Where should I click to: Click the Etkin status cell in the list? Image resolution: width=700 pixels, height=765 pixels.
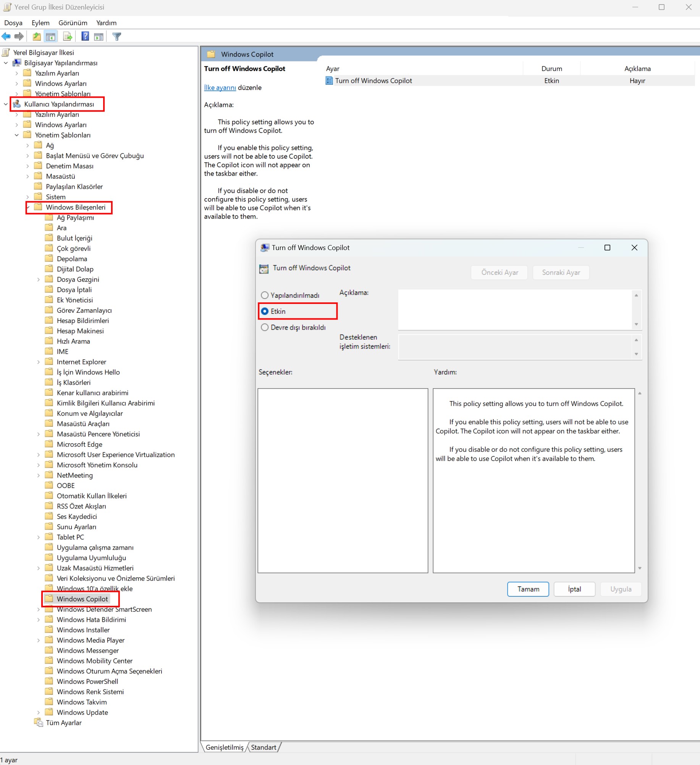pos(551,81)
